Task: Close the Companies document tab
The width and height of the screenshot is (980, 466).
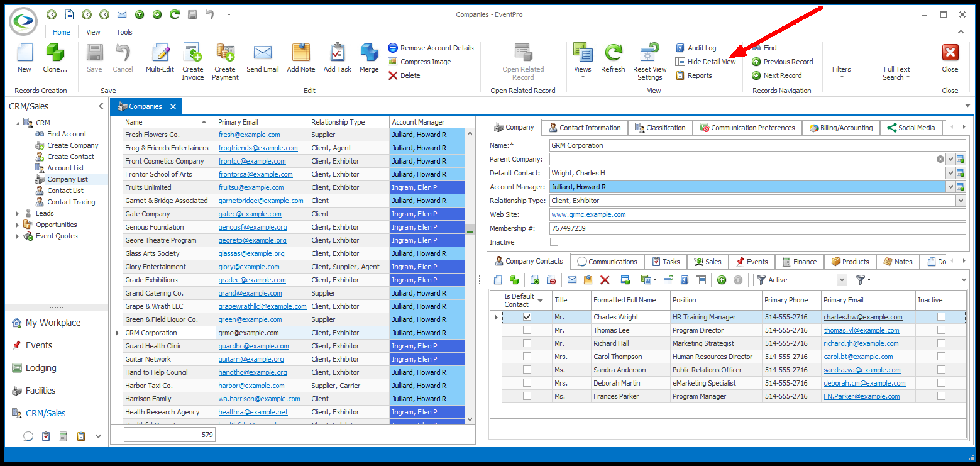Action: (x=173, y=106)
